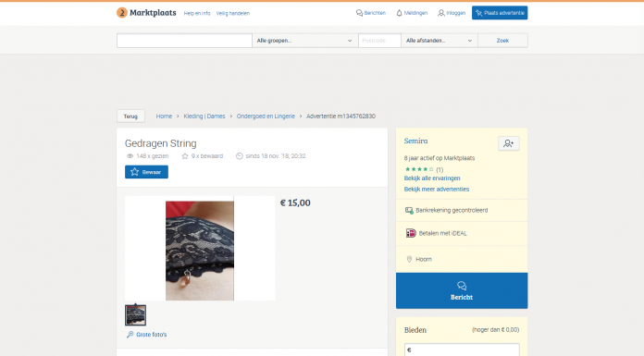Open seller Semira profile link
The height and width of the screenshot is (356, 644).
(415, 141)
